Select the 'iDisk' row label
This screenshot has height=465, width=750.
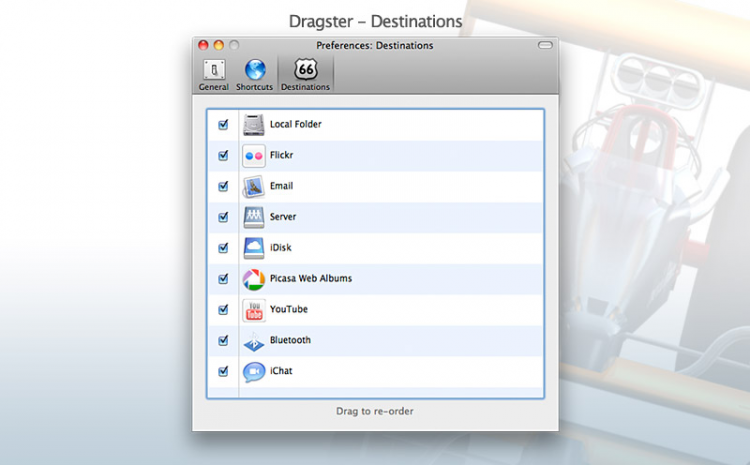coord(281,247)
